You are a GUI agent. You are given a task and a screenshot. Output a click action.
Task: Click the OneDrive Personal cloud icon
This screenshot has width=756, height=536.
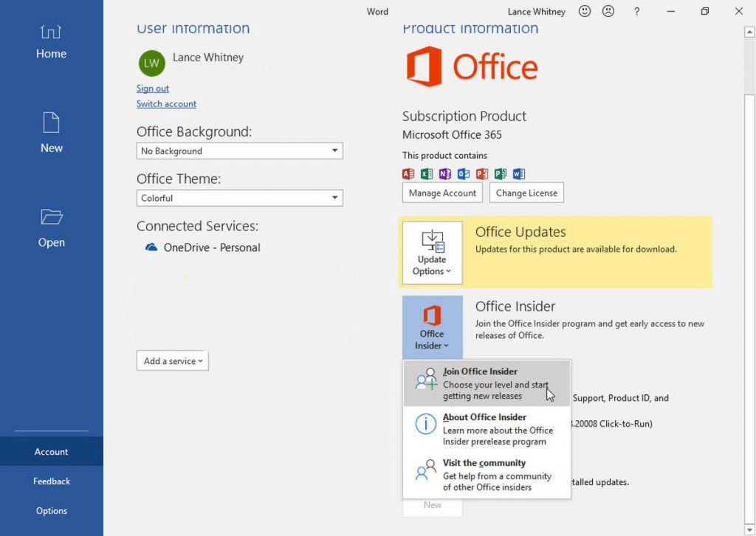(x=150, y=247)
